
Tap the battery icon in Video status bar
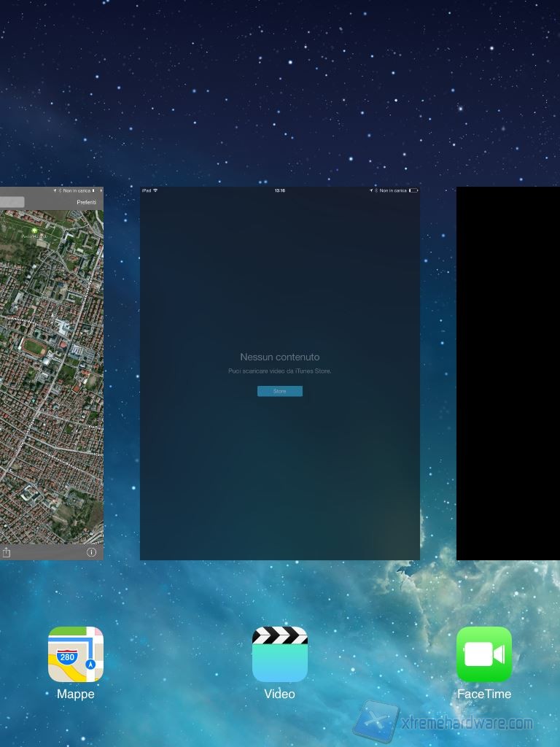(x=413, y=190)
